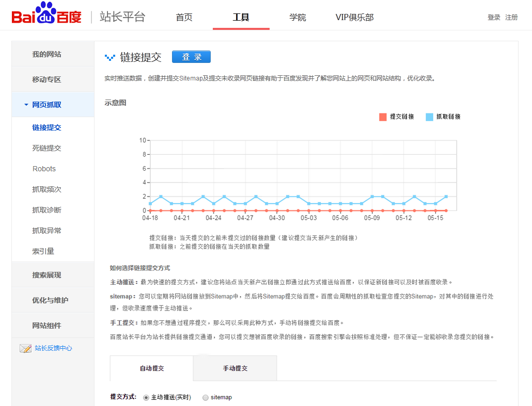Open the 站长反馈中心 link
The height and width of the screenshot is (406, 532).
click(x=53, y=348)
